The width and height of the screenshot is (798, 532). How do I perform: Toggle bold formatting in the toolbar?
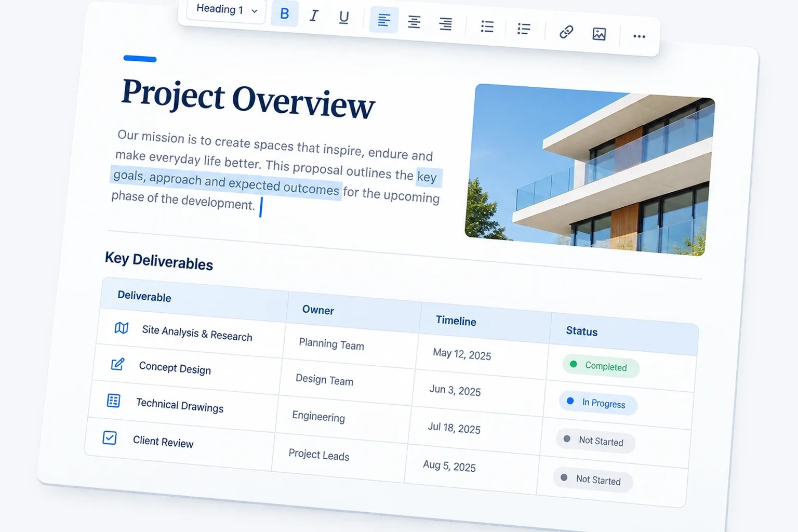[x=285, y=14]
